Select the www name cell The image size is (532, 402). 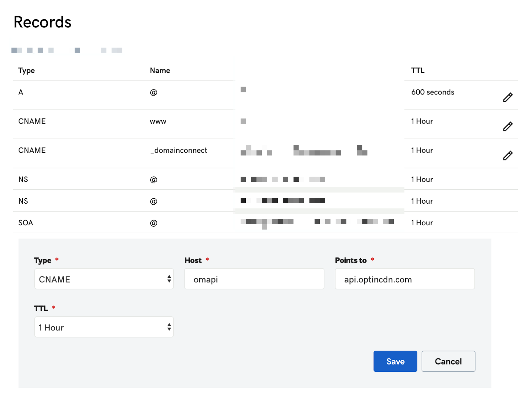(158, 121)
